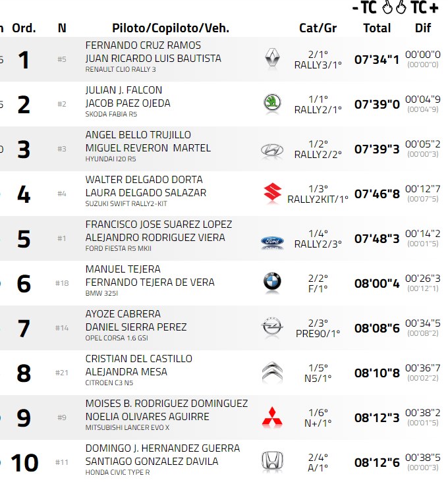Click the Mitsubishi logo in row 9
The width and height of the screenshot is (448, 482).
coord(272,417)
